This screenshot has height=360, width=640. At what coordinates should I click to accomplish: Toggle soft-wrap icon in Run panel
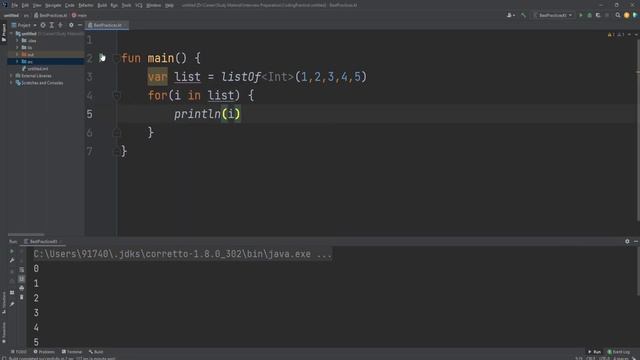click(x=22, y=269)
